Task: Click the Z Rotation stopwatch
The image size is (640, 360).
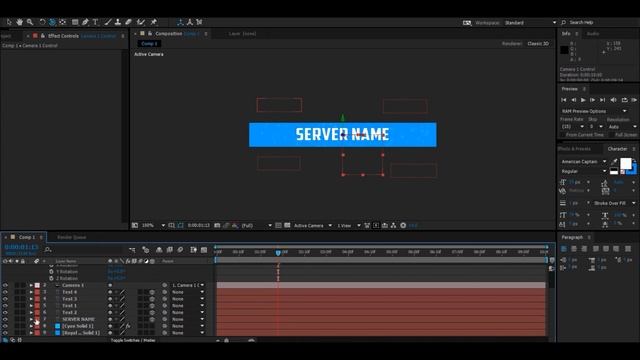Action: (51, 278)
